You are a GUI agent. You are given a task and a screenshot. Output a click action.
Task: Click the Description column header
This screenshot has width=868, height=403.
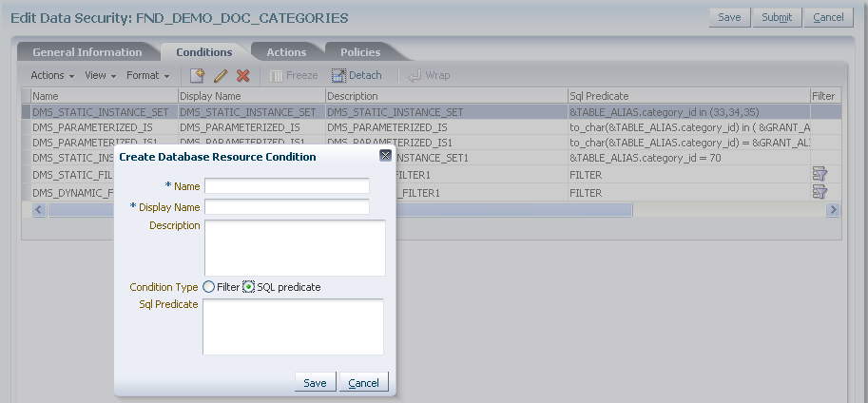tap(447, 96)
